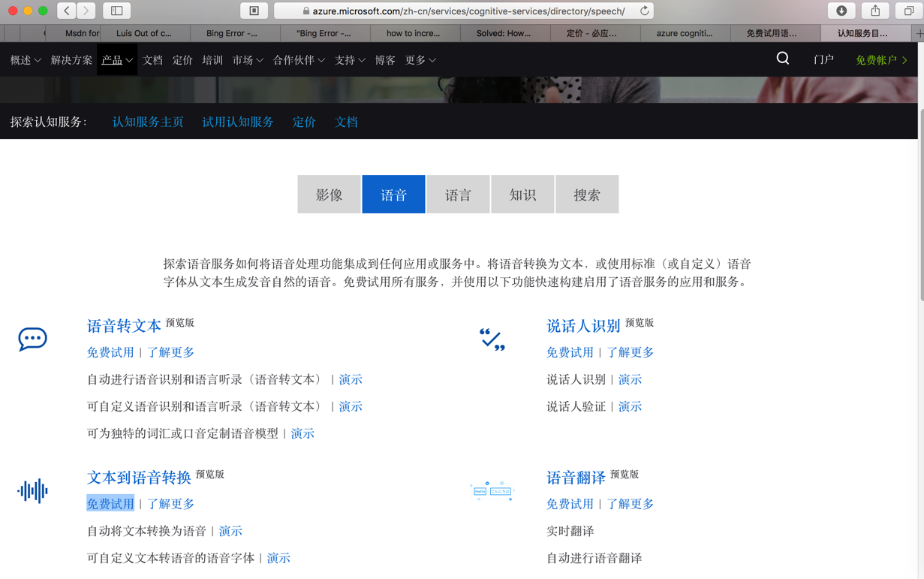Open Safari downloads icon
The height and width of the screenshot is (579, 924).
click(x=841, y=11)
